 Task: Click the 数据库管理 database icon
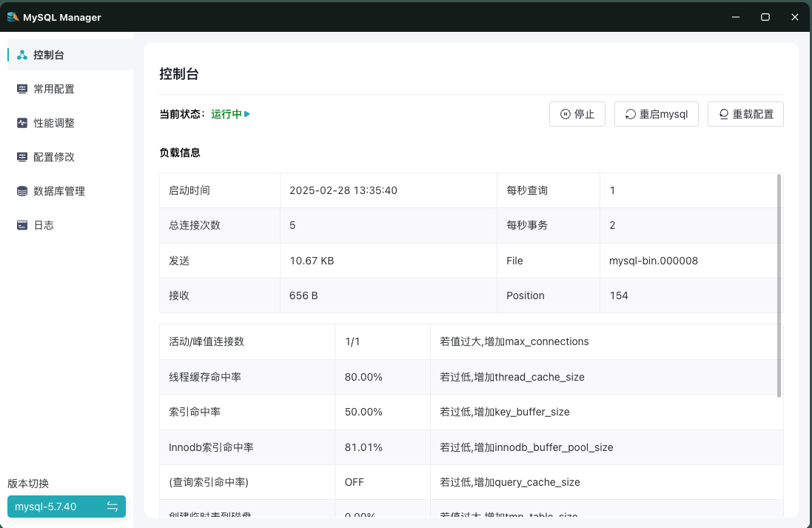point(21,191)
